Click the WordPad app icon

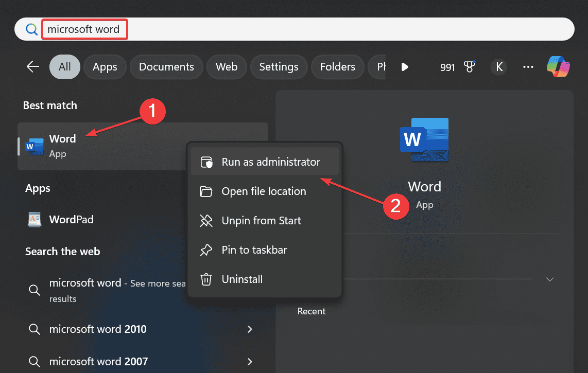pos(34,220)
